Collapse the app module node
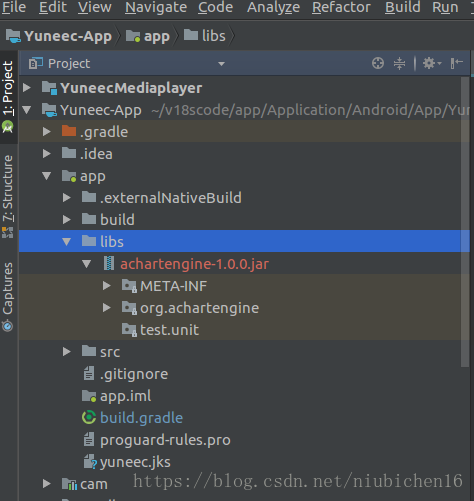The width and height of the screenshot is (474, 501). click(x=47, y=176)
